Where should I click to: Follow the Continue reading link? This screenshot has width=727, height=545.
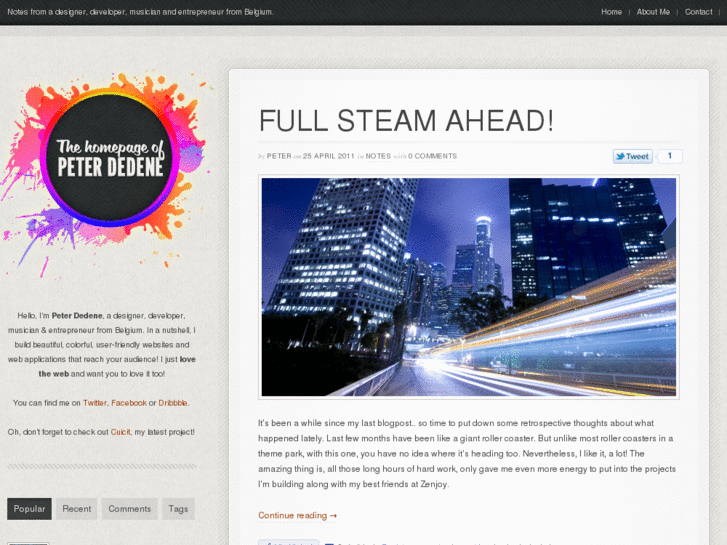point(297,515)
